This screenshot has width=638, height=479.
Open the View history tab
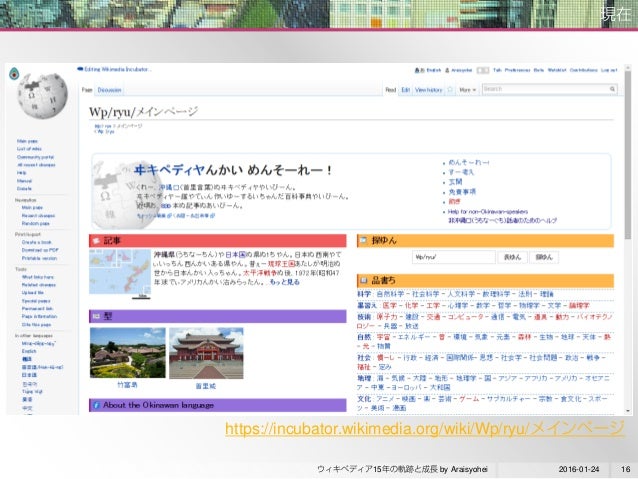tap(428, 90)
